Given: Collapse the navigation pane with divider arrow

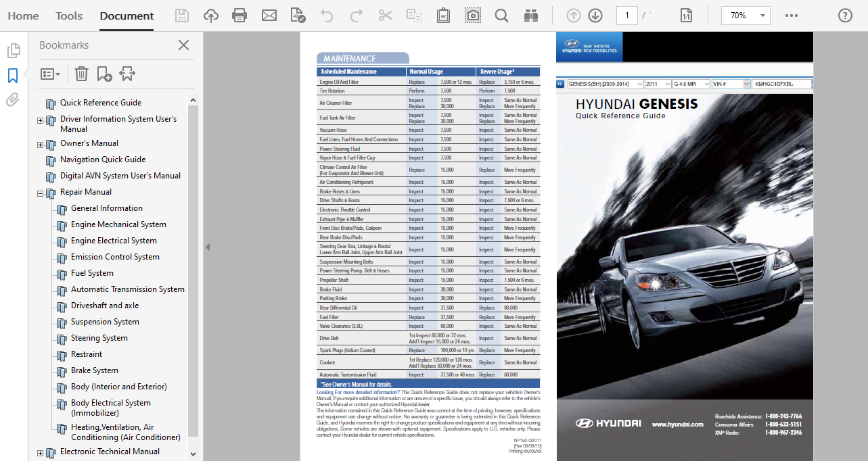Looking at the screenshot, I should [208, 247].
